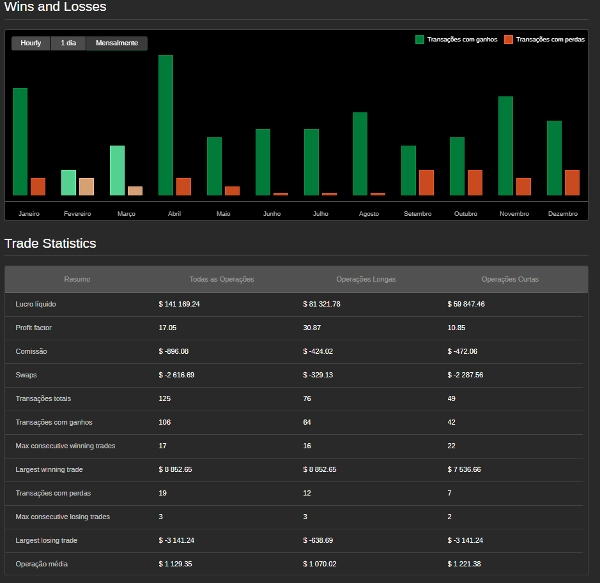600x583 pixels.
Task: Click the orange Abril losses bar
Action: (183, 187)
